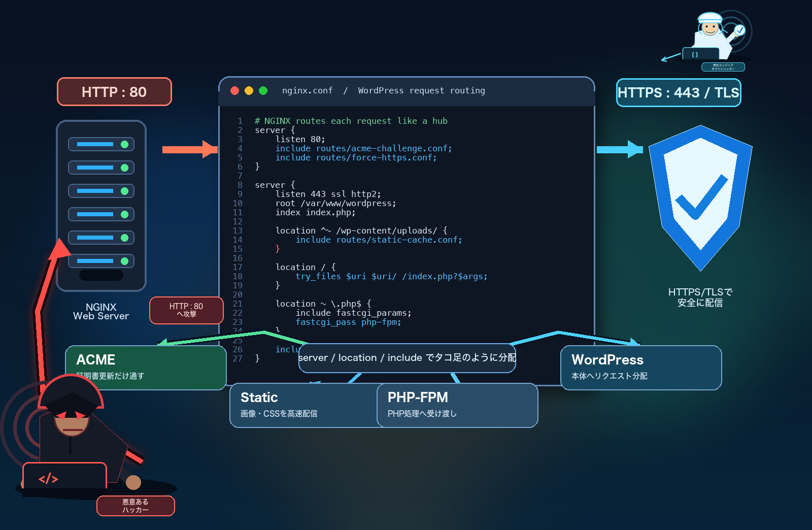Click the line 'listen 80;'
The image size is (812, 530).
click(x=300, y=139)
